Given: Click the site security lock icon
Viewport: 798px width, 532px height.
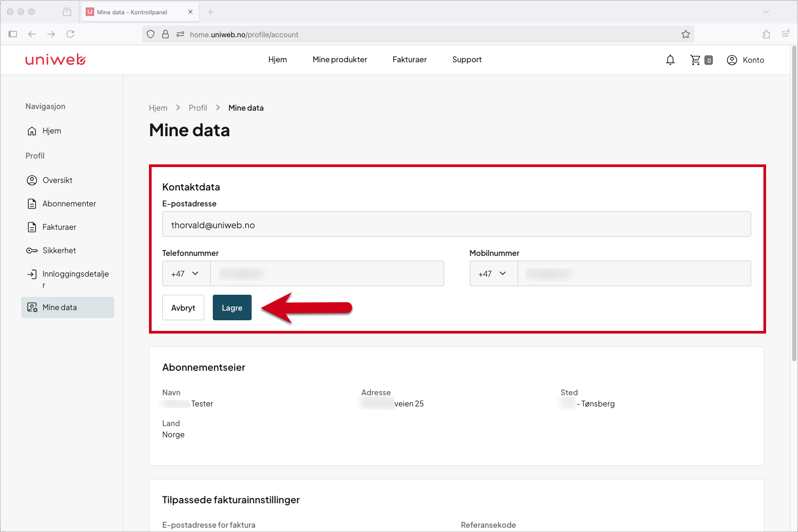Looking at the screenshot, I should 165,34.
